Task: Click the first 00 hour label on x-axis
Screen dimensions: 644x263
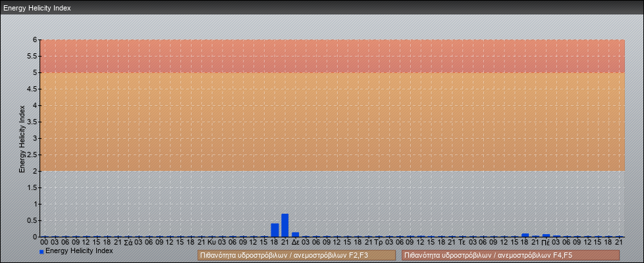Action: [x=44, y=242]
